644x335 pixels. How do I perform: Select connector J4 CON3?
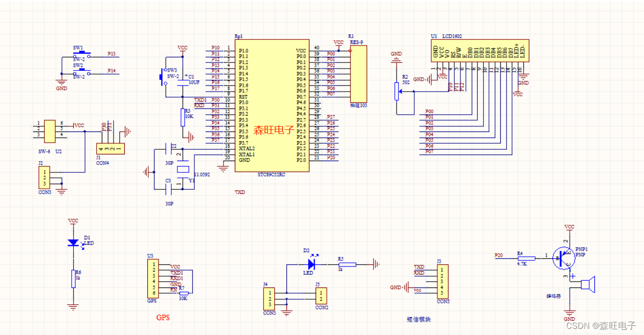[269, 298]
